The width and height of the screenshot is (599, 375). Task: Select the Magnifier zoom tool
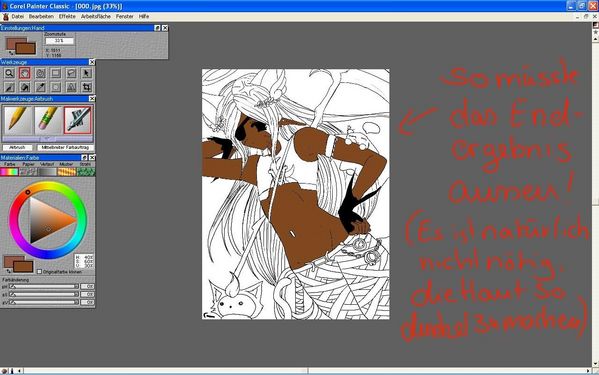coord(9,73)
